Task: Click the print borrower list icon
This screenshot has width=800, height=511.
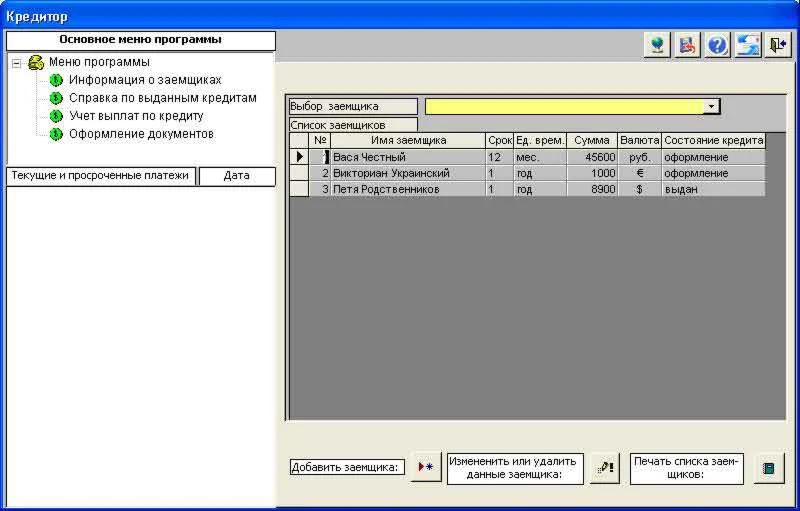Action: coord(768,468)
